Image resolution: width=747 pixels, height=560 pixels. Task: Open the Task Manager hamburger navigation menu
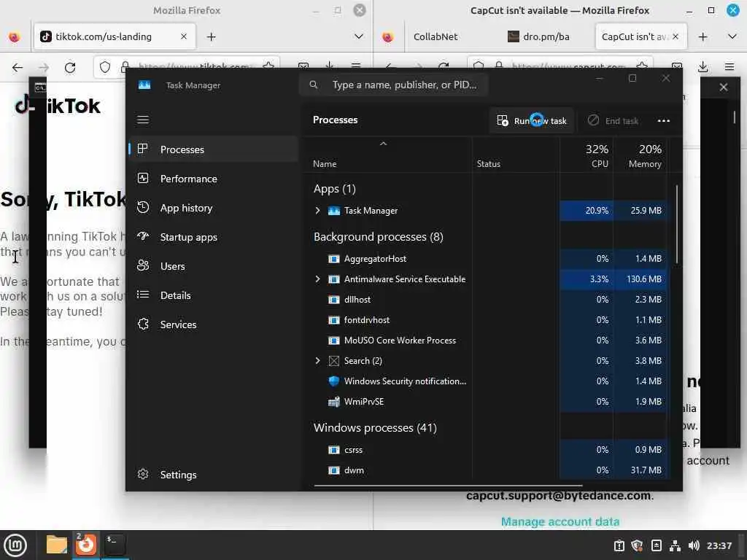pos(143,120)
